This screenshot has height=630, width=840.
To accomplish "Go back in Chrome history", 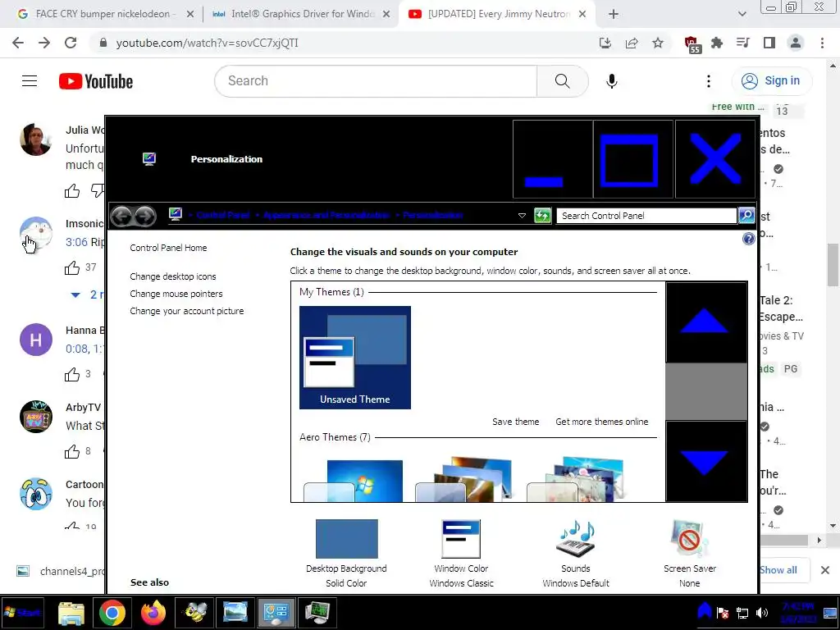I will tap(18, 43).
